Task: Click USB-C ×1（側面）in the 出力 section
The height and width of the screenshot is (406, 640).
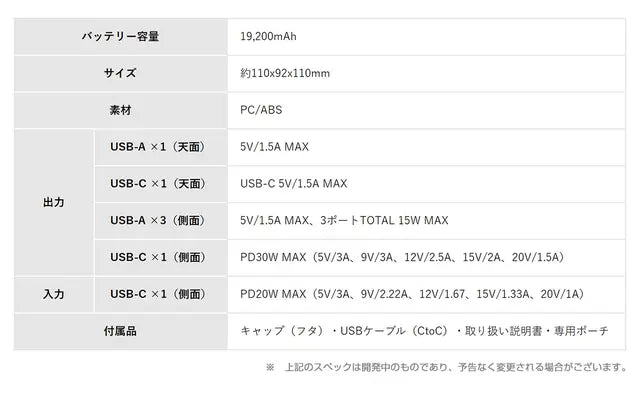Action: click(158, 257)
